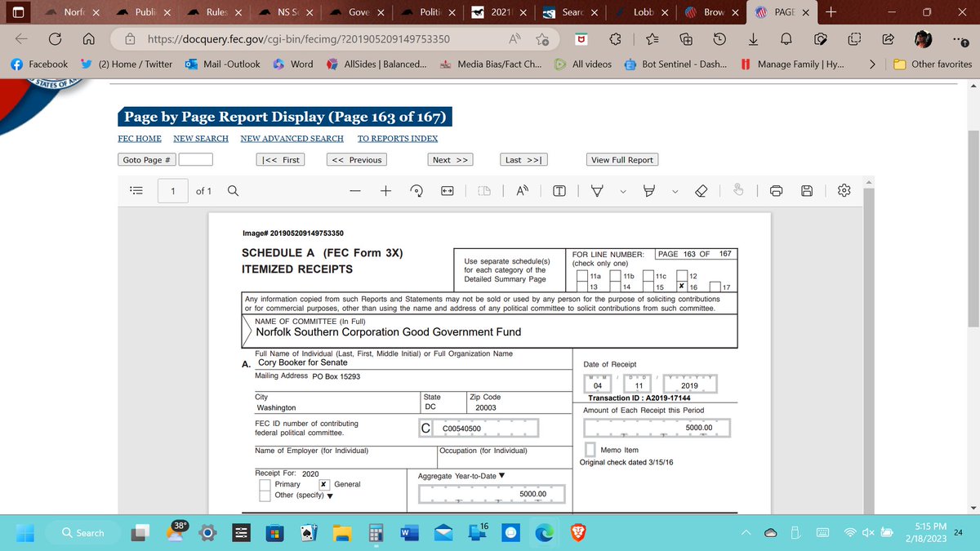Open Other favorites folder
Screen dimensions: 980x551
933,64
